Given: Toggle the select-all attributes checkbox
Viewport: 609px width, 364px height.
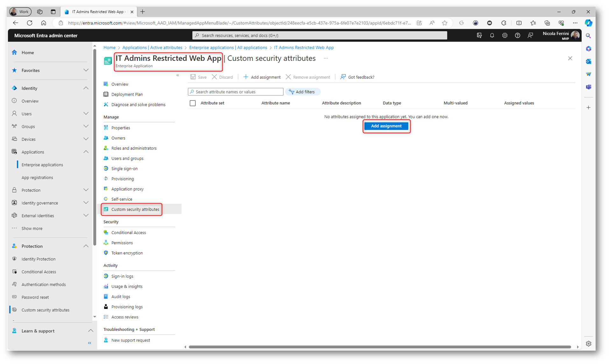Looking at the screenshot, I should [x=193, y=103].
